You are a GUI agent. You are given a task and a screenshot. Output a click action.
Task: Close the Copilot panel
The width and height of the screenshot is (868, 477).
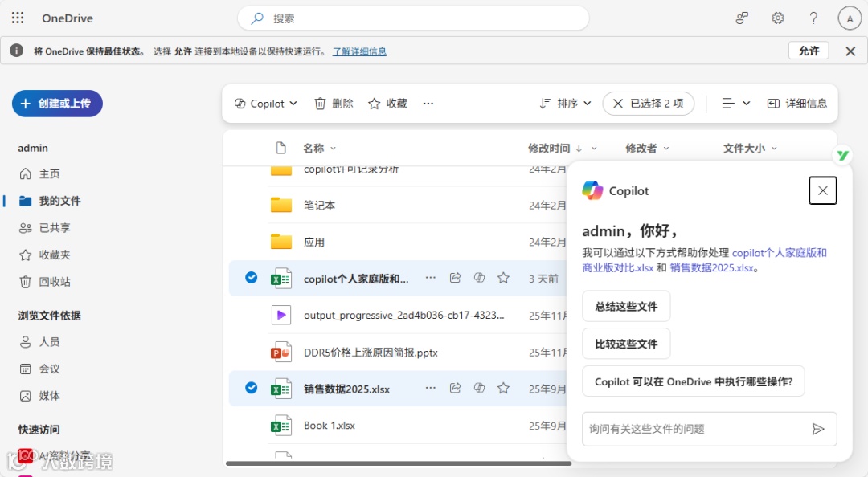pos(823,190)
